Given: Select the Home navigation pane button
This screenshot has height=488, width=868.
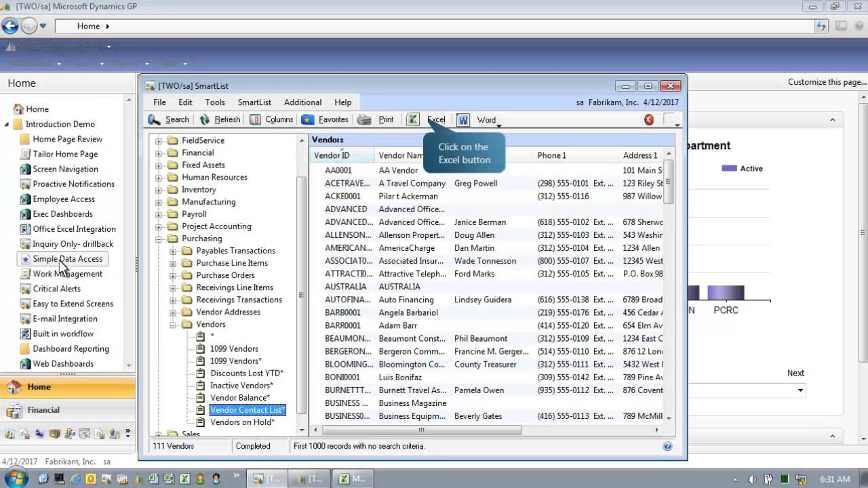Looking at the screenshot, I should coord(68,387).
